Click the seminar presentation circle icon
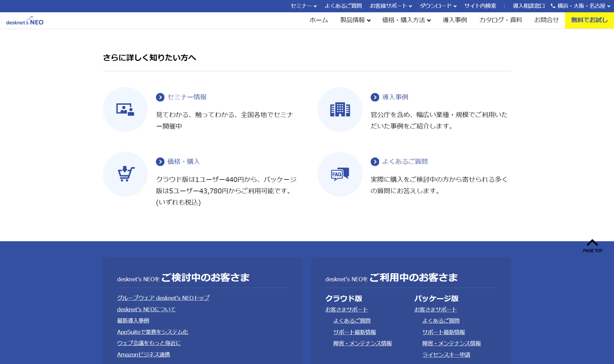 125,109
